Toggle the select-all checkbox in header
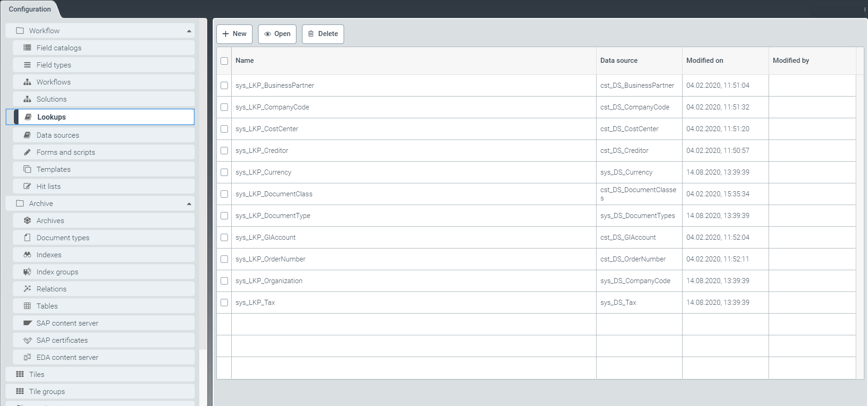Viewport: 868px width, 406px height. click(x=224, y=61)
